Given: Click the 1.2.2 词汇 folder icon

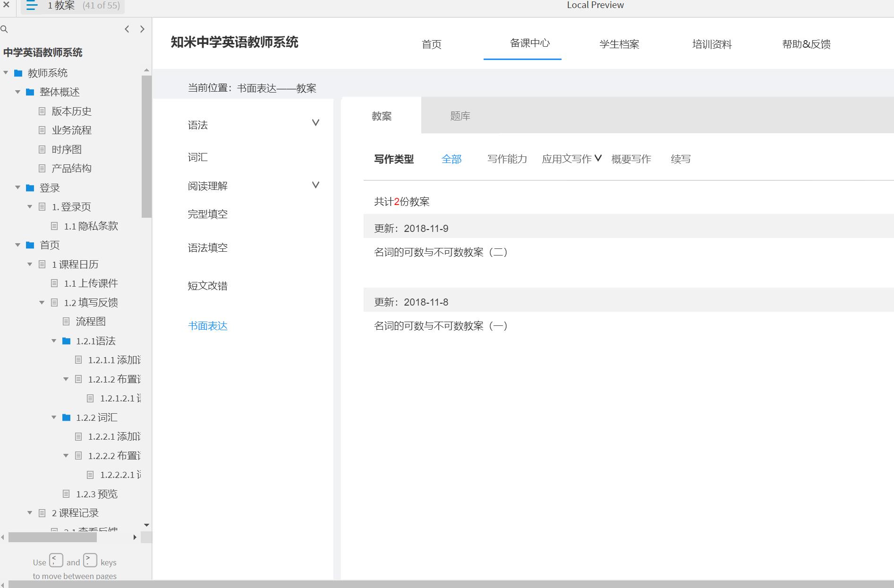Looking at the screenshot, I should point(67,418).
